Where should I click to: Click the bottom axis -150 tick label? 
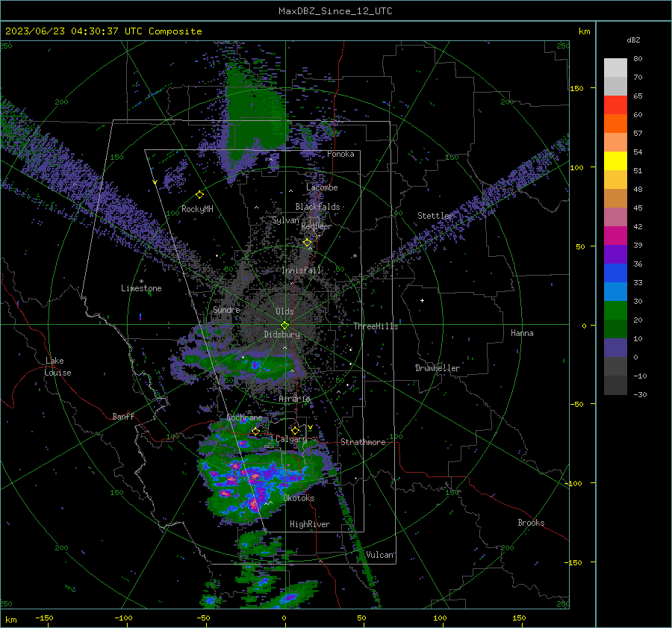(x=45, y=618)
